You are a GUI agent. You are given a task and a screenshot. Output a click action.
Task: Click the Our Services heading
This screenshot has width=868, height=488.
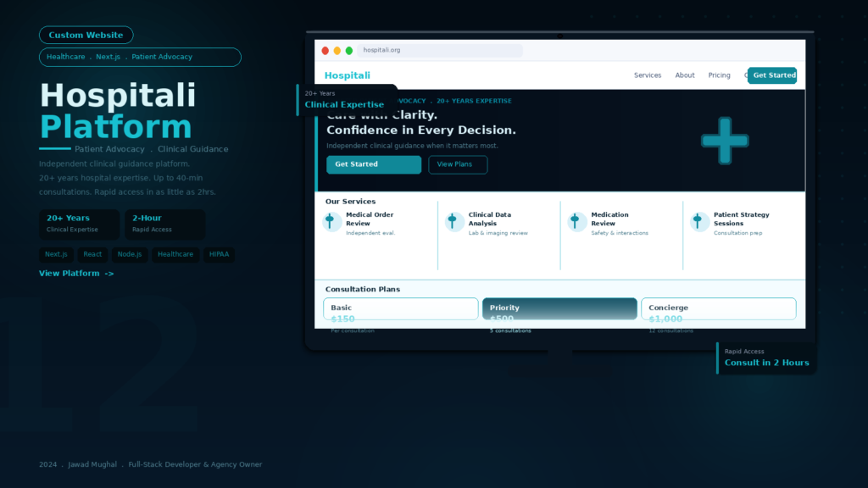(x=350, y=202)
